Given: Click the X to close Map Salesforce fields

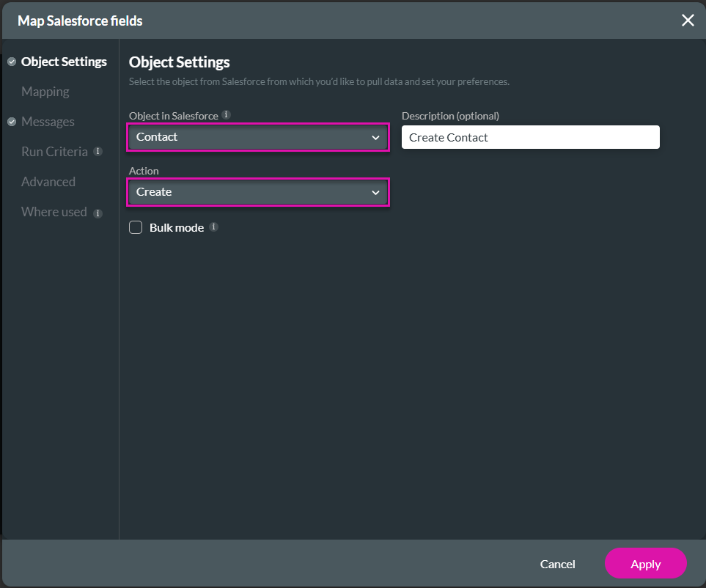Looking at the screenshot, I should [x=687, y=21].
